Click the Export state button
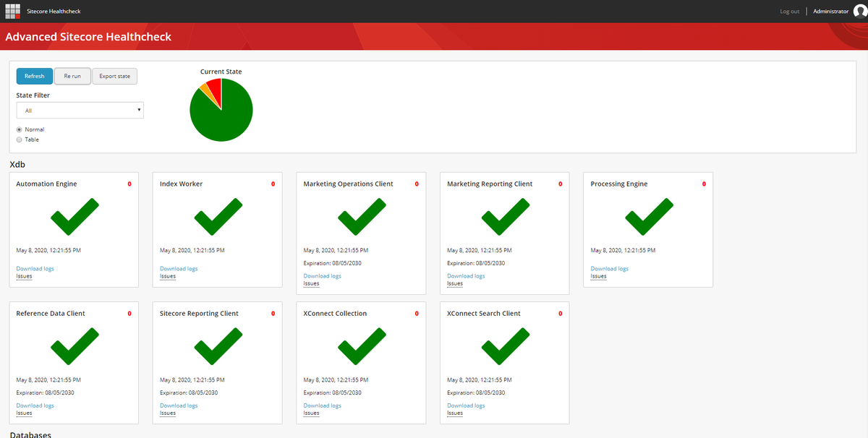The width and height of the screenshot is (868, 438). click(x=114, y=76)
